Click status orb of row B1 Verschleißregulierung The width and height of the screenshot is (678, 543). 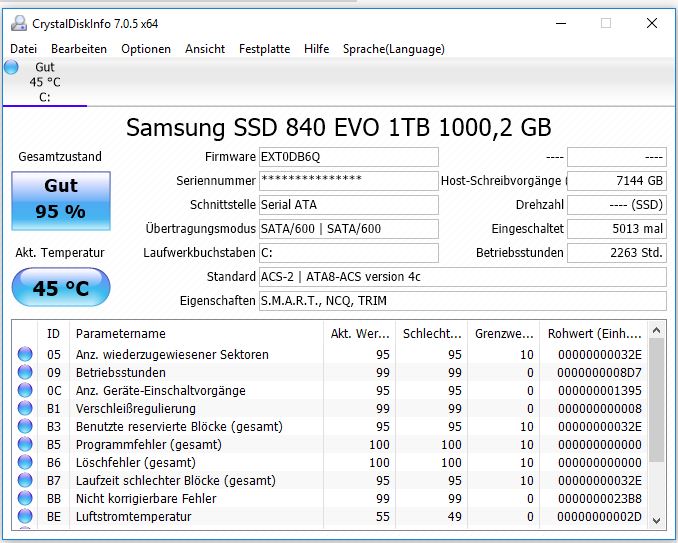click(25, 408)
